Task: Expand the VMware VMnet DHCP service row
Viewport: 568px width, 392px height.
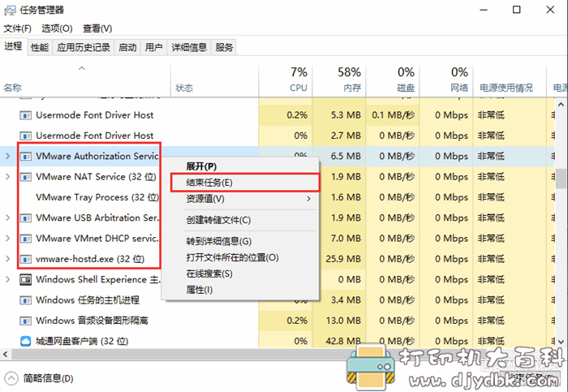Action: [x=7, y=239]
